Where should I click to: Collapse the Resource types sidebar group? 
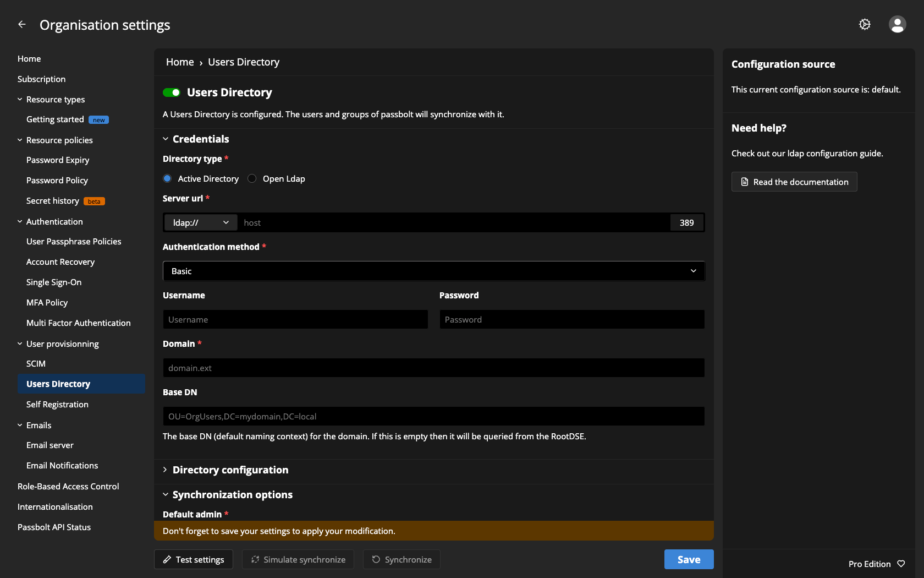[20, 100]
